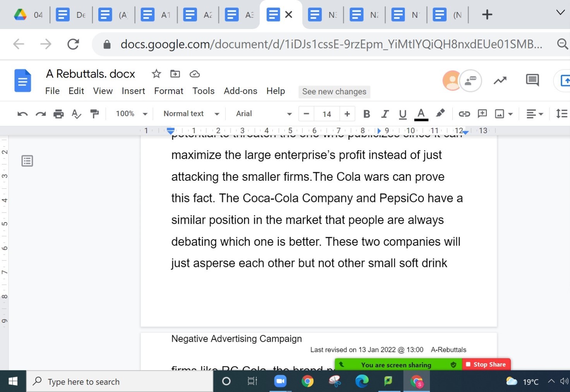Run spelling and grammar check icon

[x=77, y=114]
